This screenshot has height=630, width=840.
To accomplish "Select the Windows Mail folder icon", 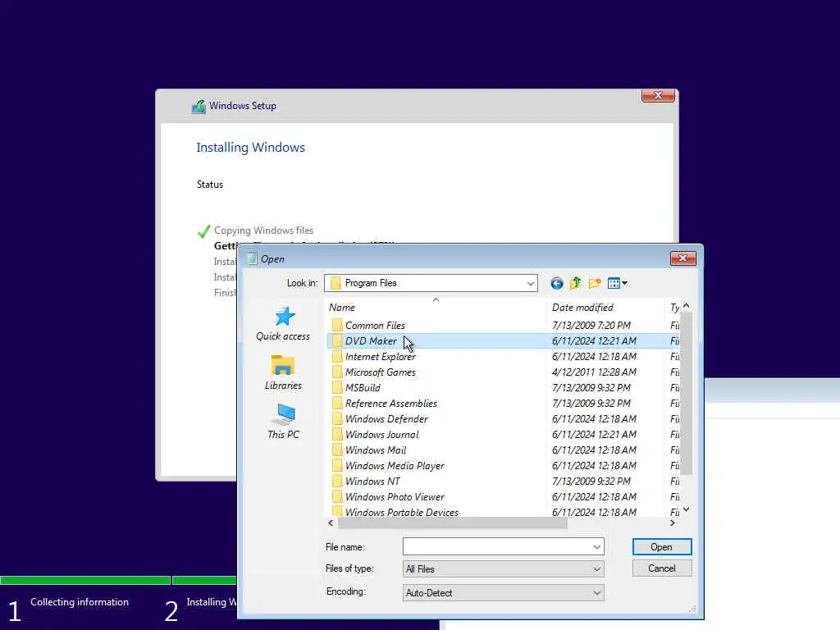I will click(337, 450).
